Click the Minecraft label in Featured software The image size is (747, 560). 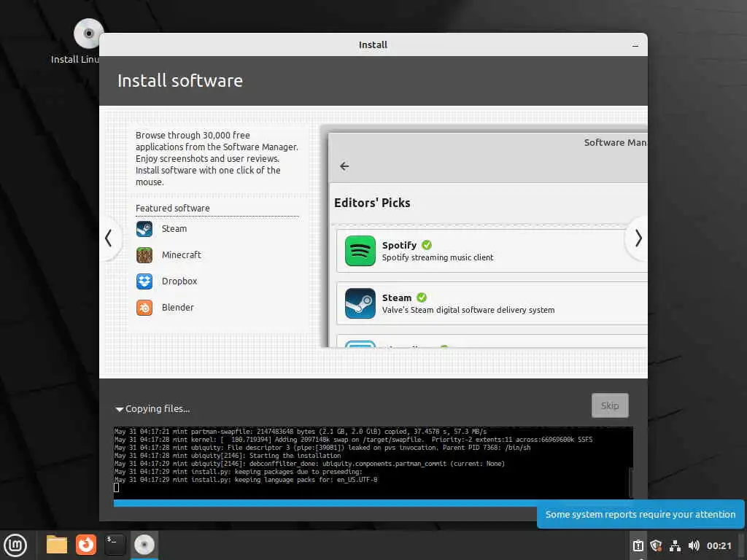pyautogui.click(x=182, y=255)
